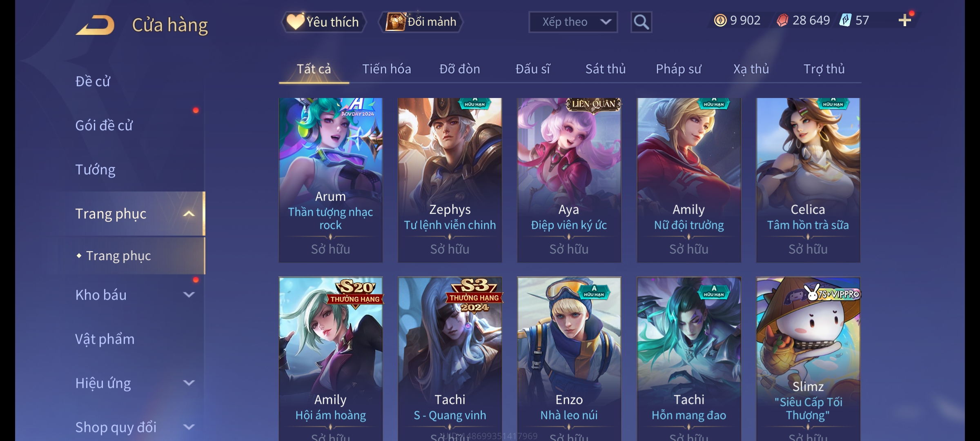Tap the heart icon for Yêu thích
Screen dimensions: 980x441
(x=295, y=21)
